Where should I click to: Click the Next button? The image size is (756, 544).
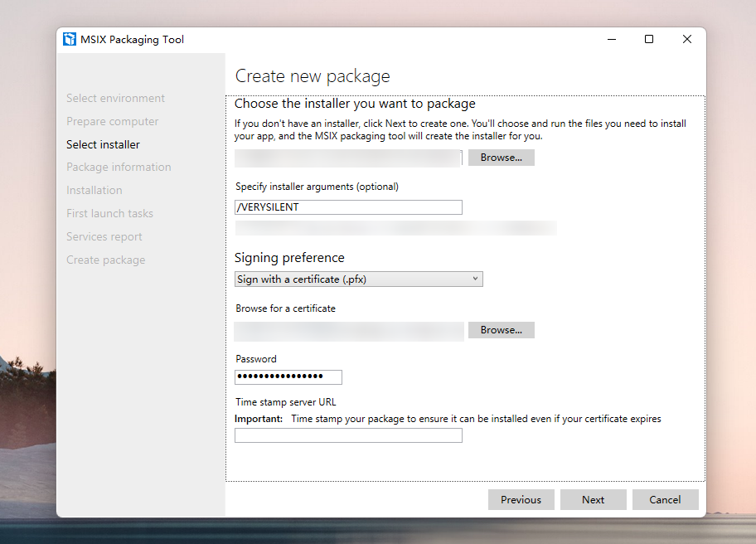click(x=593, y=499)
